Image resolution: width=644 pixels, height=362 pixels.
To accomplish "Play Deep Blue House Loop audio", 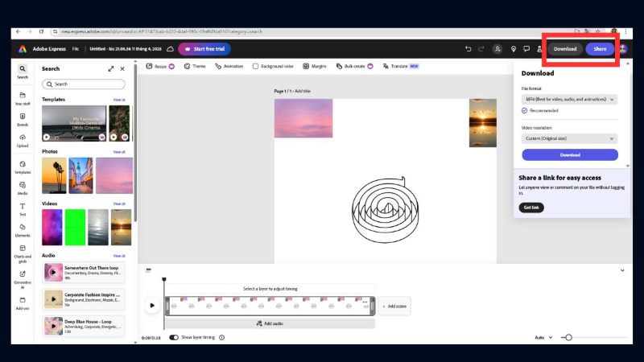I will (53, 327).
